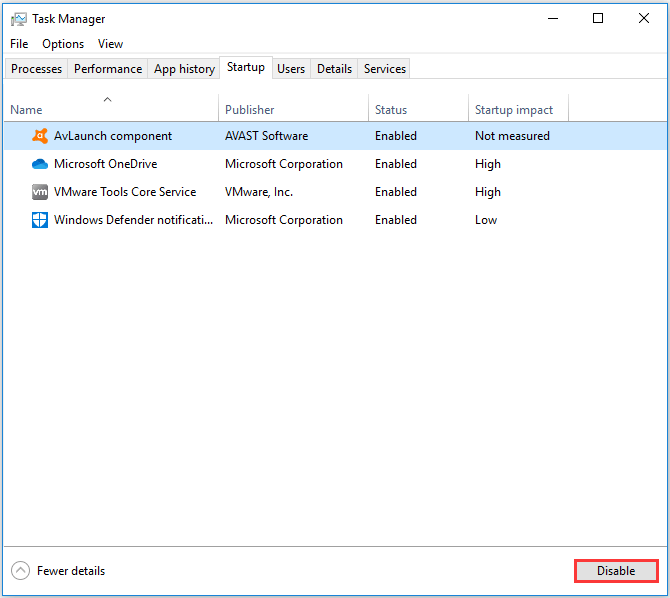
Task: Collapse view with Fewer details arrow
Action: tap(21, 571)
